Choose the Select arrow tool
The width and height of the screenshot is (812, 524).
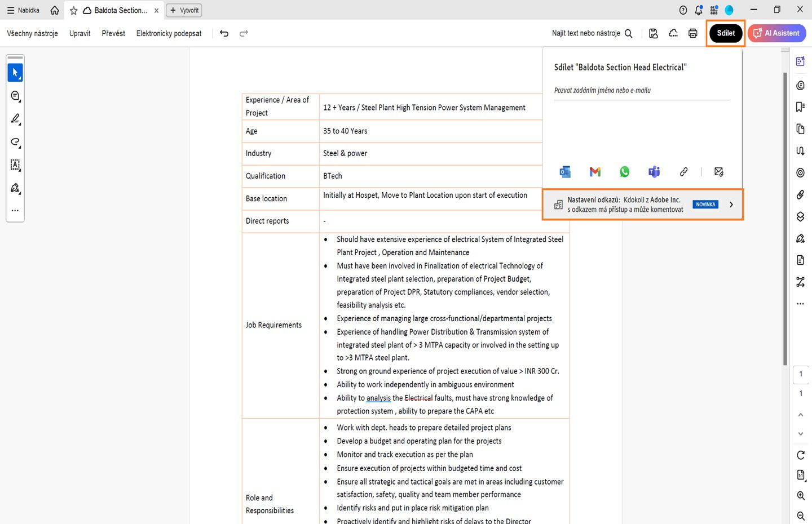[15, 73]
